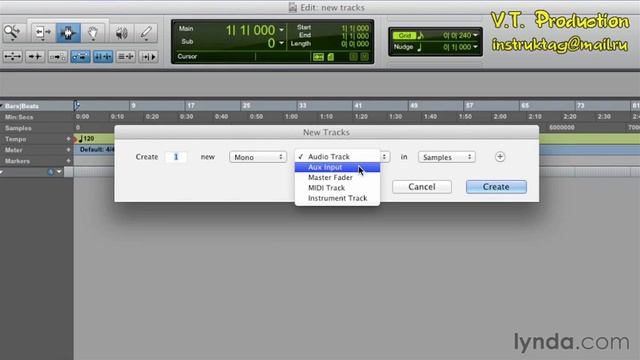Click the Start time value field

point(355,28)
